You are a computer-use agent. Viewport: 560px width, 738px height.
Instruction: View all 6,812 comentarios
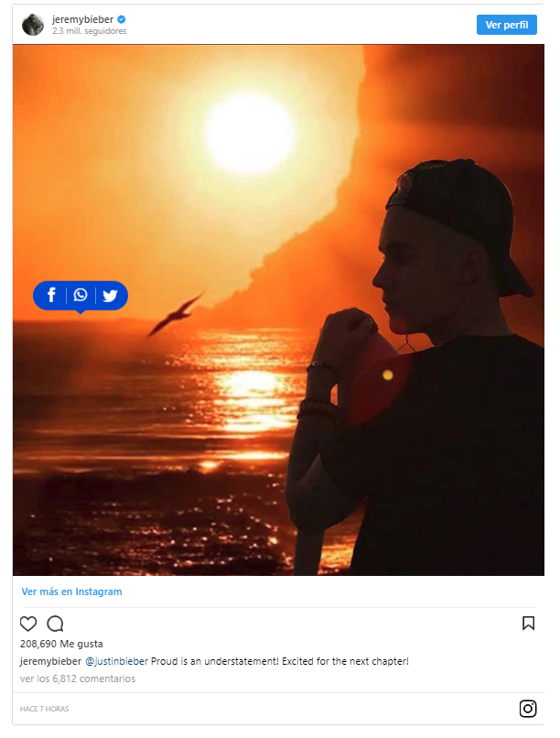(78, 678)
